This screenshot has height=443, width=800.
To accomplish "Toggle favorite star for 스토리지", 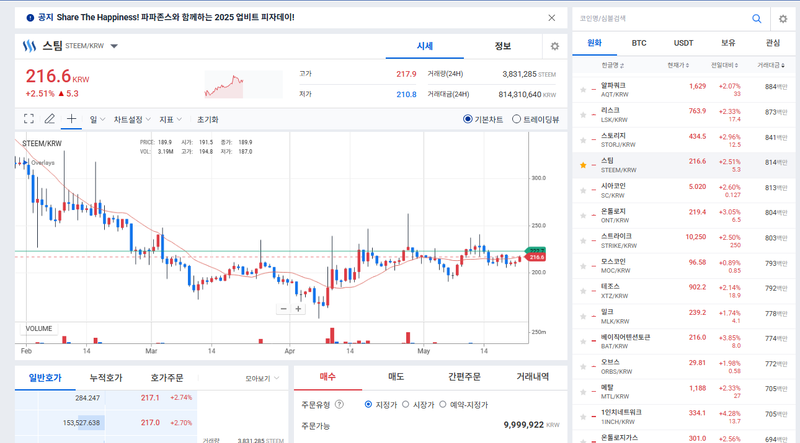I will coord(583,140).
